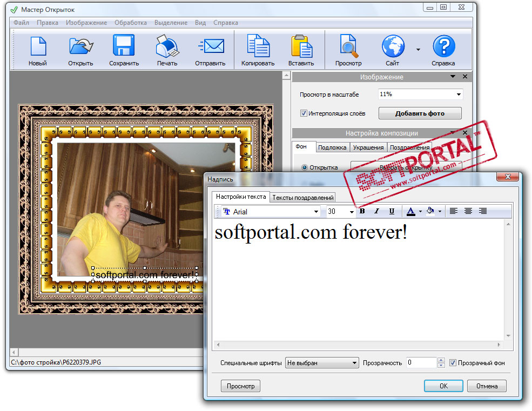Click the text area scroll right arrow
The width and height of the screenshot is (532, 411).
pos(499,345)
